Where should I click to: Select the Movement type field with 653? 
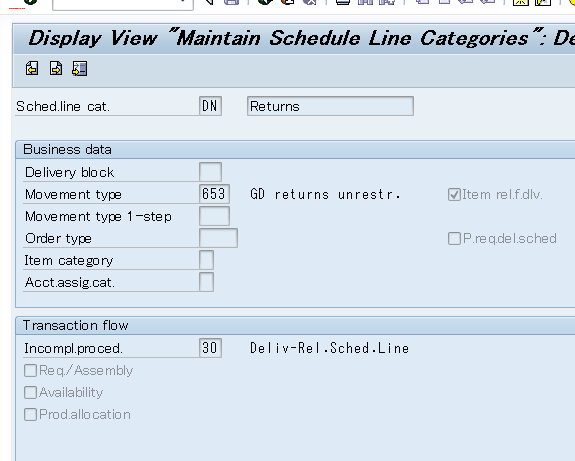click(x=215, y=194)
